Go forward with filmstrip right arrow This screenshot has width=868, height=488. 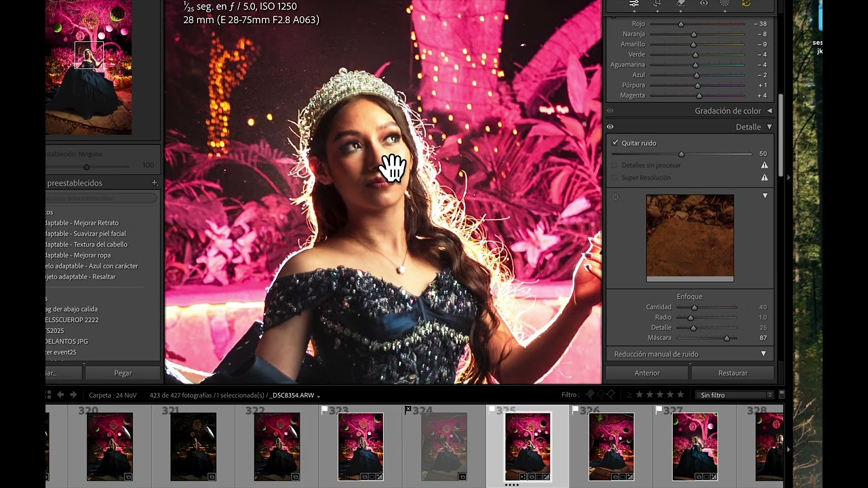[73, 394]
